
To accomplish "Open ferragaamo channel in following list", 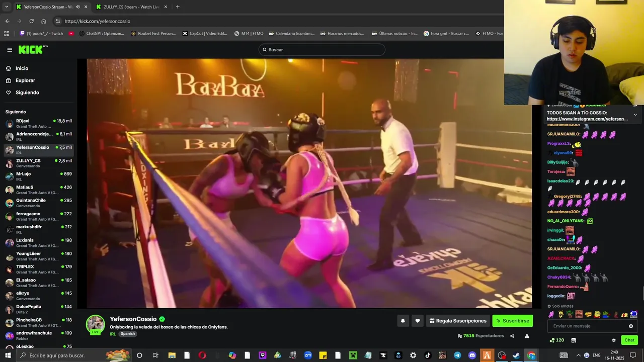I will tap(38, 216).
